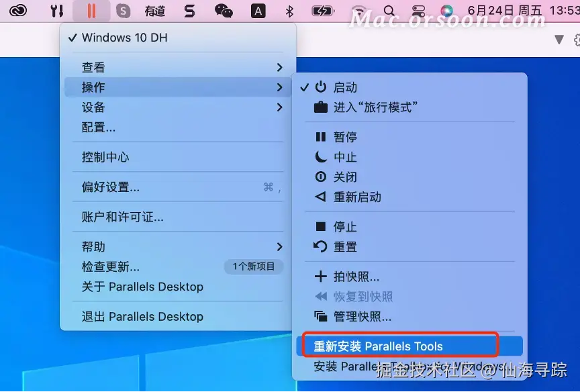
Task: Open the wrench tools menu bar icon
Action: coord(56,11)
